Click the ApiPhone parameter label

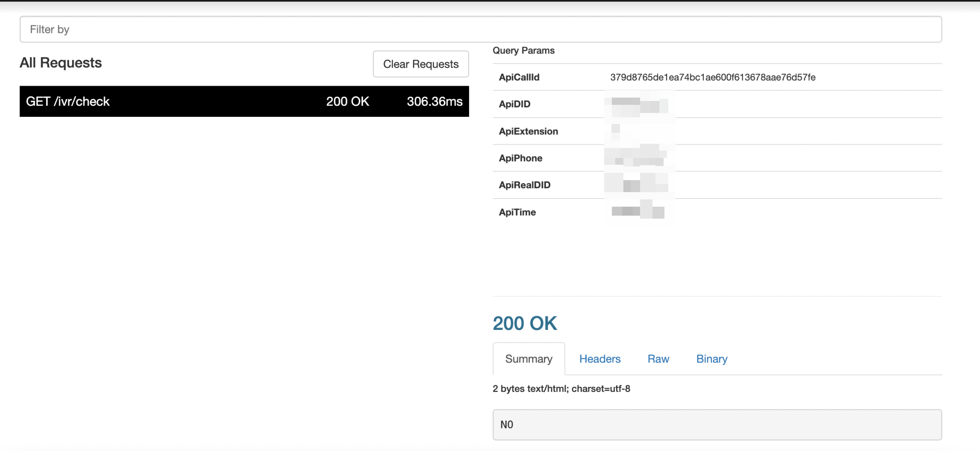click(520, 158)
